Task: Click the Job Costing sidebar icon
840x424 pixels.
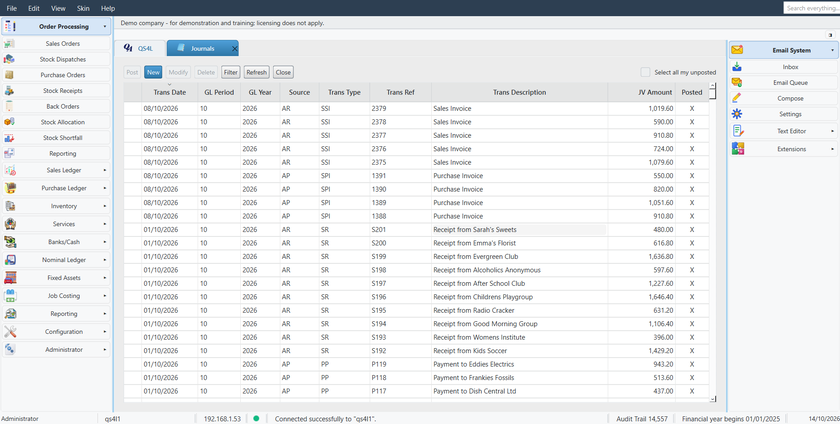Action: click(10, 295)
